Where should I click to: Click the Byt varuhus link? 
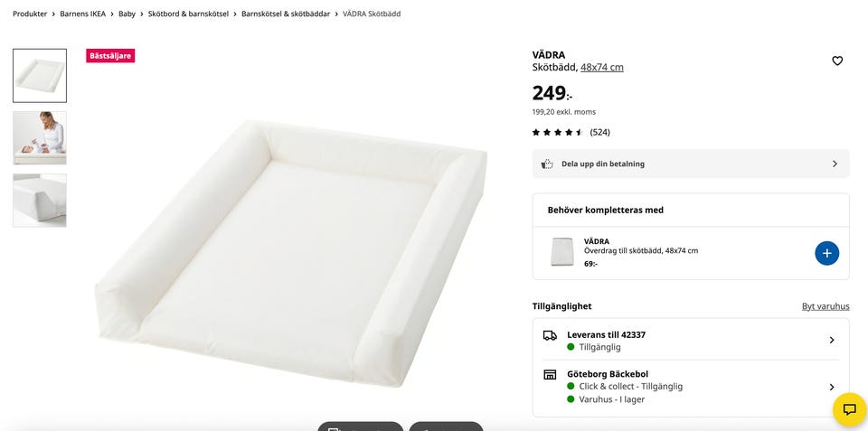click(826, 306)
